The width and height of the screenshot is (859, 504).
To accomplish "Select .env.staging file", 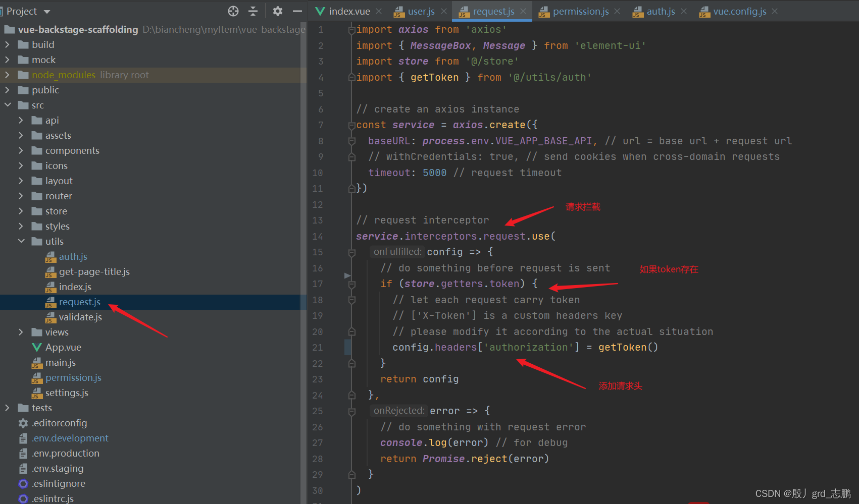I will pos(58,468).
